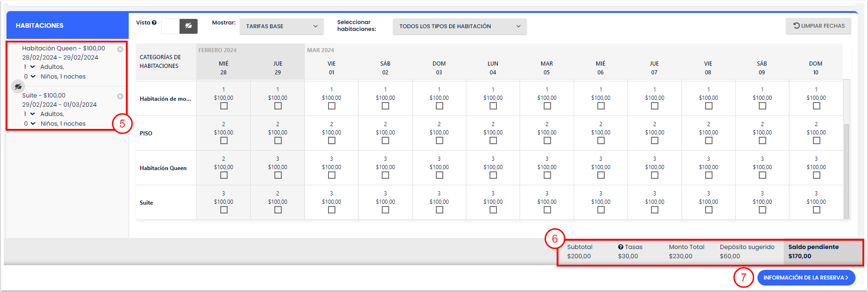Image resolution: width=868 pixels, height=292 pixels.
Task: Click Información de la Reserva button
Action: pyautogui.click(x=806, y=278)
